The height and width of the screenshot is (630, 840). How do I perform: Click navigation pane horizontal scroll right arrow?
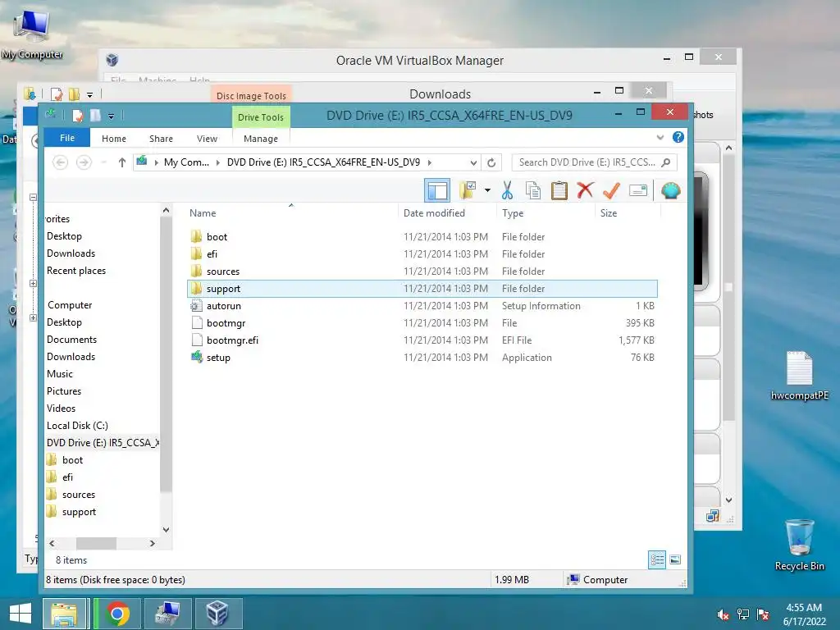click(152, 543)
